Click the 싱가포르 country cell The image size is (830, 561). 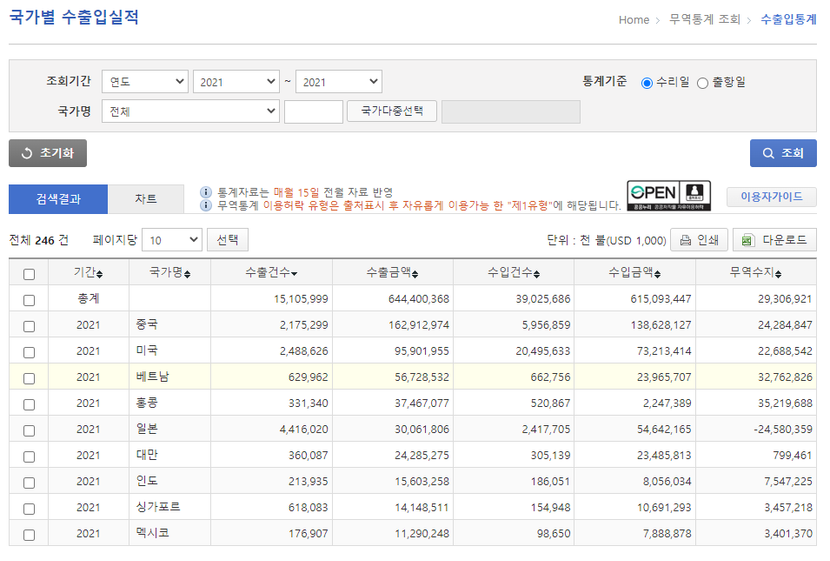point(169,507)
